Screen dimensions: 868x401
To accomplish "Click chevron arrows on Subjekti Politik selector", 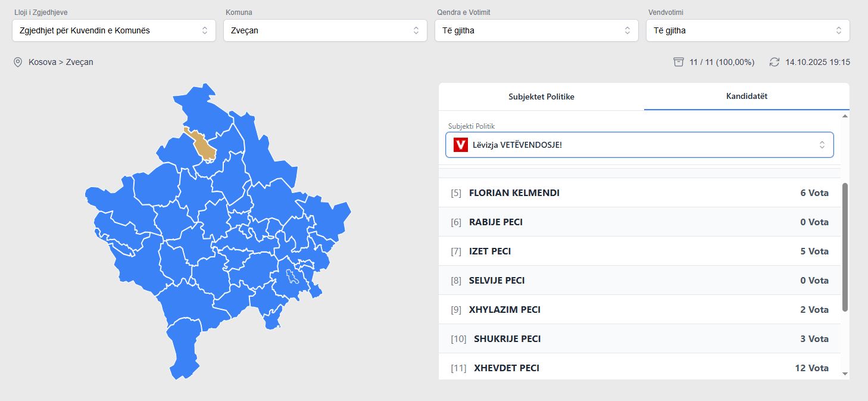I will click(x=822, y=145).
